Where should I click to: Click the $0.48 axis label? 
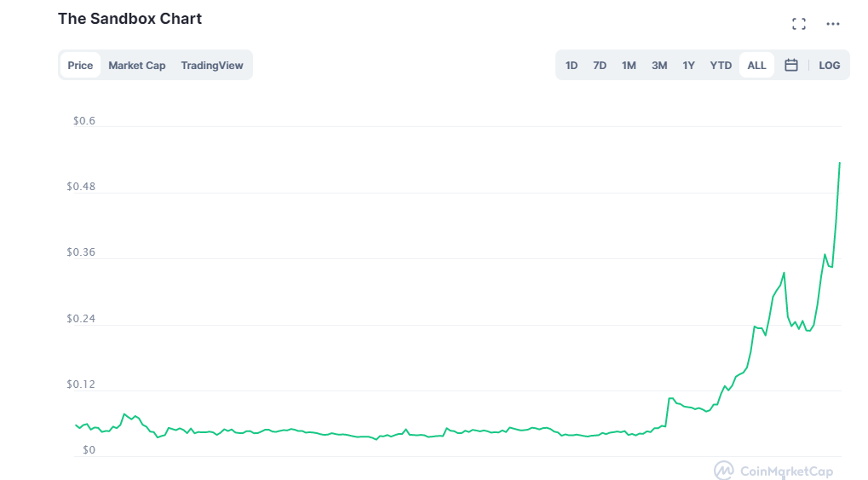tap(81, 186)
